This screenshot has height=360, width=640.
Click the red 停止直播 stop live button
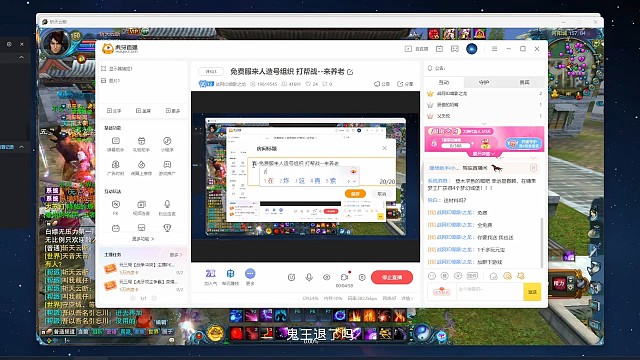pos(392,277)
